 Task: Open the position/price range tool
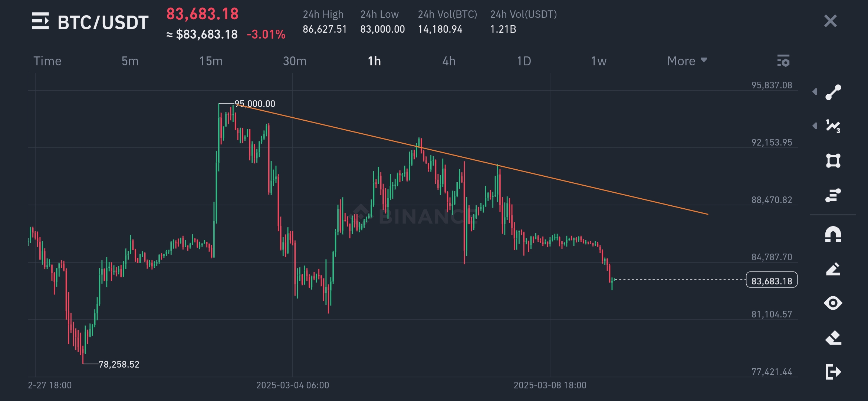pos(833,195)
